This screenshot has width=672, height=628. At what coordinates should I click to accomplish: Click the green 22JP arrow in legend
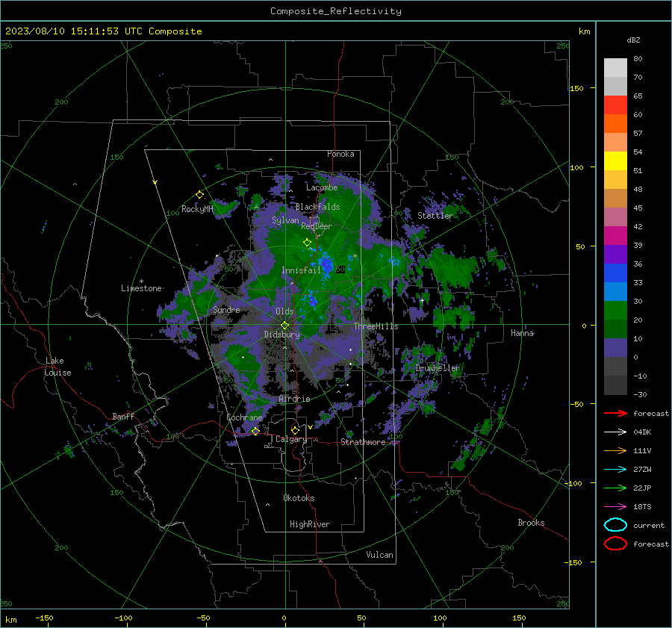point(615,488)
